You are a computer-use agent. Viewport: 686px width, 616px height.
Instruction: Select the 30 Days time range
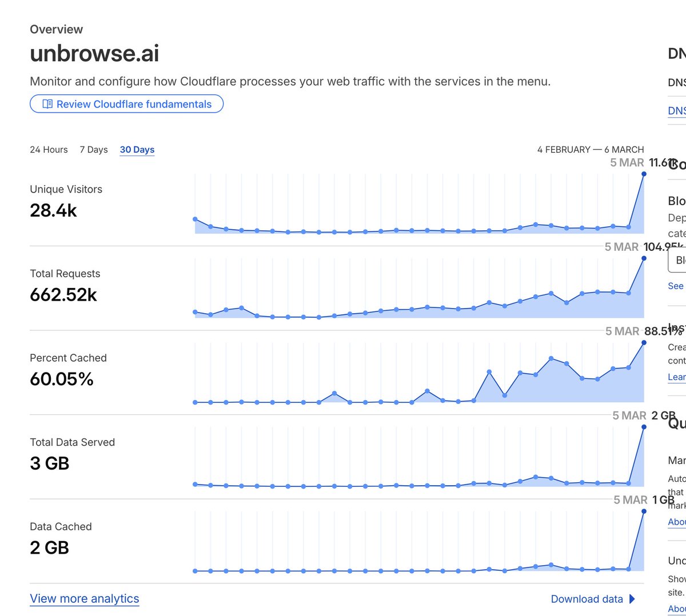click(137, 150)
